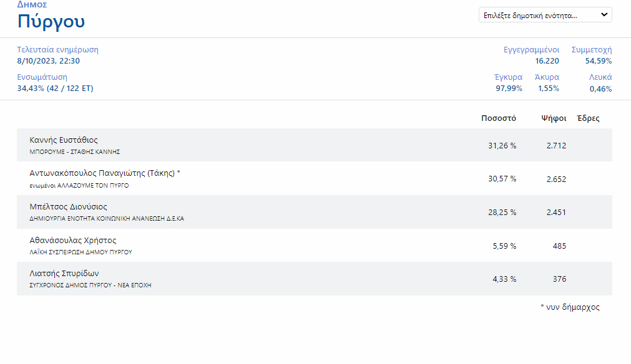Click candidate Λιατσής Σπυρίδων
The width and height of the screenshot is (631, 364).
click(64, 273)
